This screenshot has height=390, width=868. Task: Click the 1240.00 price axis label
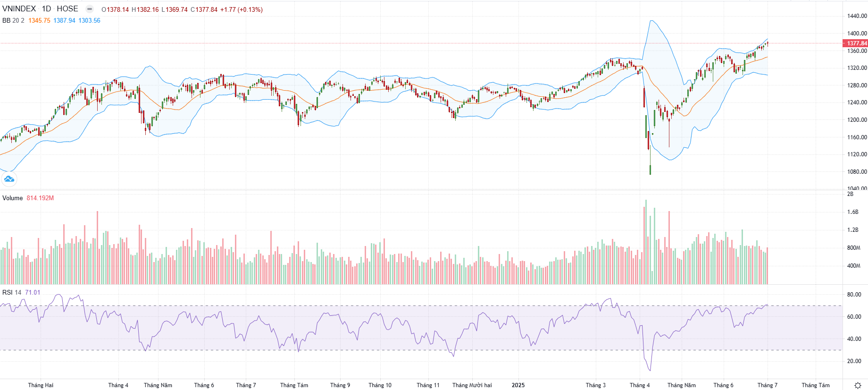click(x=857, y=102)
